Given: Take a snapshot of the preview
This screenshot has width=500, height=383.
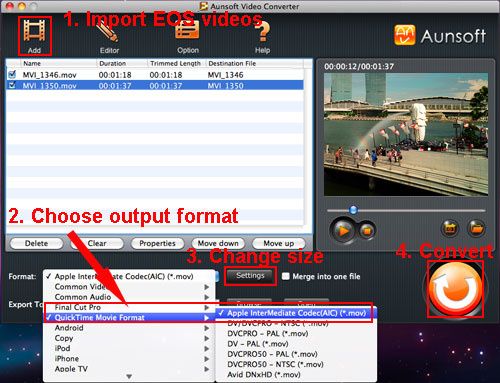Looking at the screenshot, I should [x=450, y=229].
